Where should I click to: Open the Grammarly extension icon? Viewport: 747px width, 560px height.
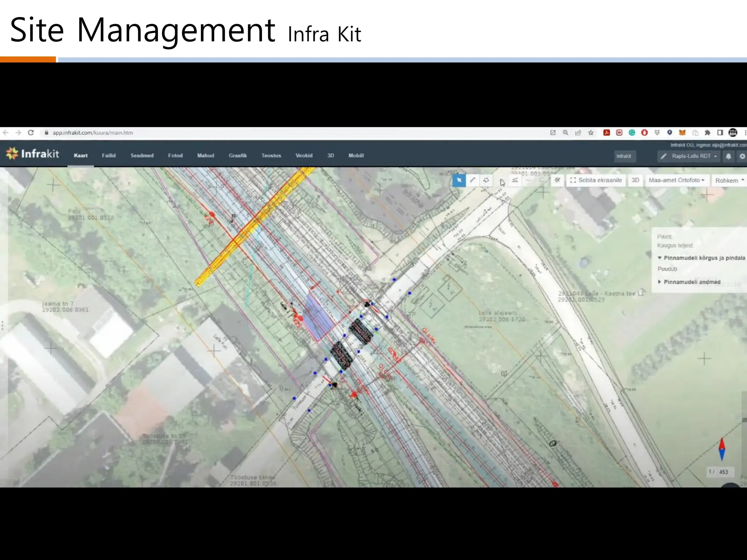tap(632, 133)
